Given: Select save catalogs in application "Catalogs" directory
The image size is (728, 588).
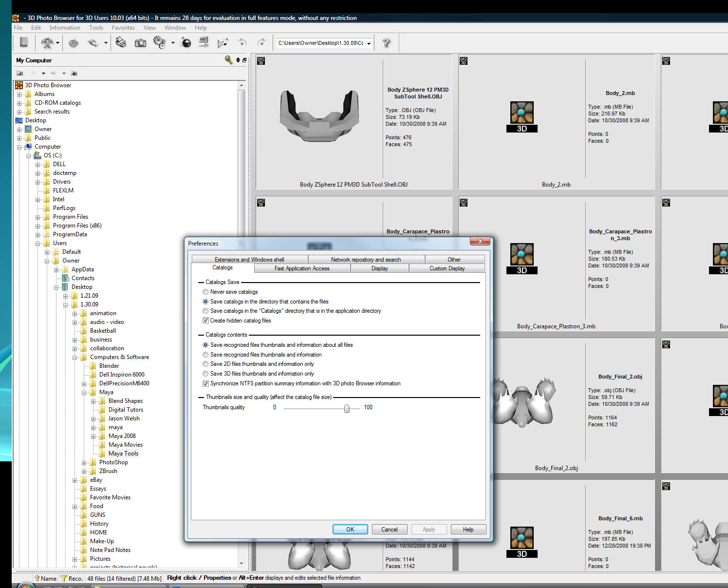Looking at the screenshot, I should tap(205, 311).
